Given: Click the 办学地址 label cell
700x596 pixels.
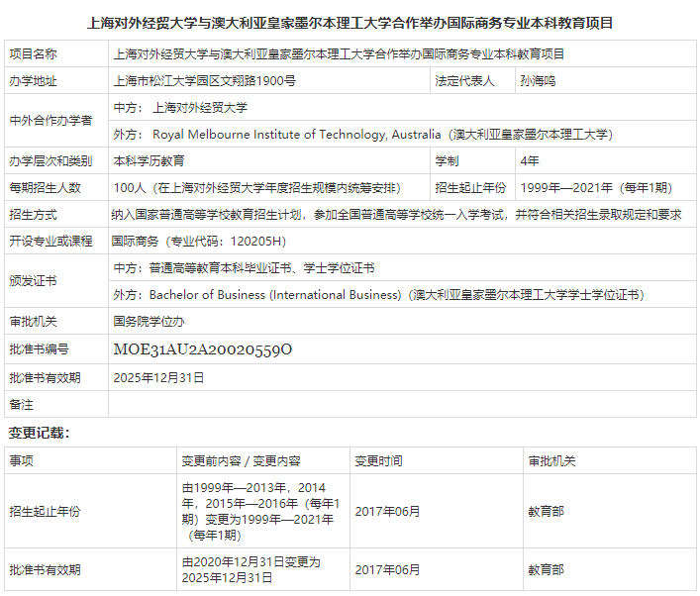Looking at the screenshot, I should tap(56, 81).
